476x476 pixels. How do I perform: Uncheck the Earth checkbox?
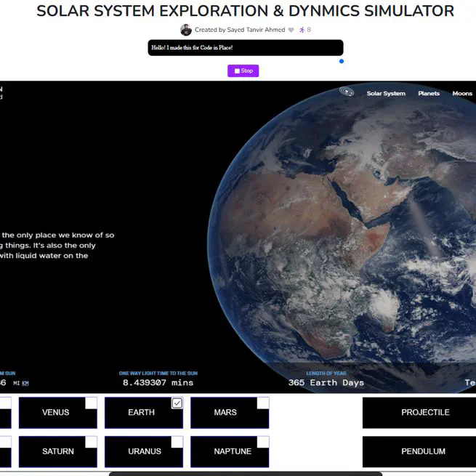pyautogui.click(x=177, y=403)
